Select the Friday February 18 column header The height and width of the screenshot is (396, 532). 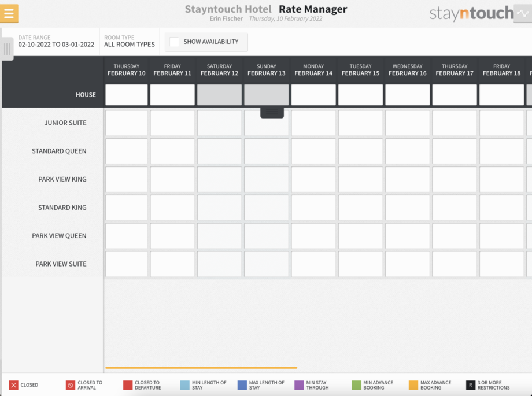(x=501, y=70)
